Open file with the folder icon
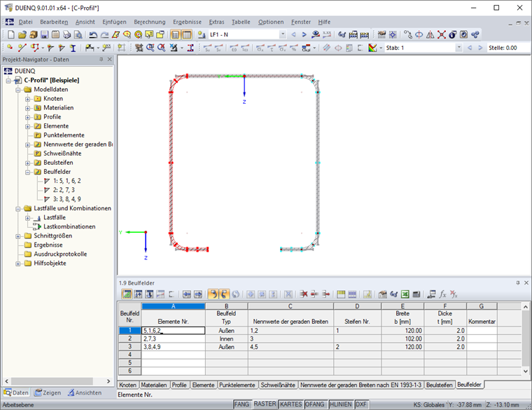The image size is (532, 410). click(22, 34)
